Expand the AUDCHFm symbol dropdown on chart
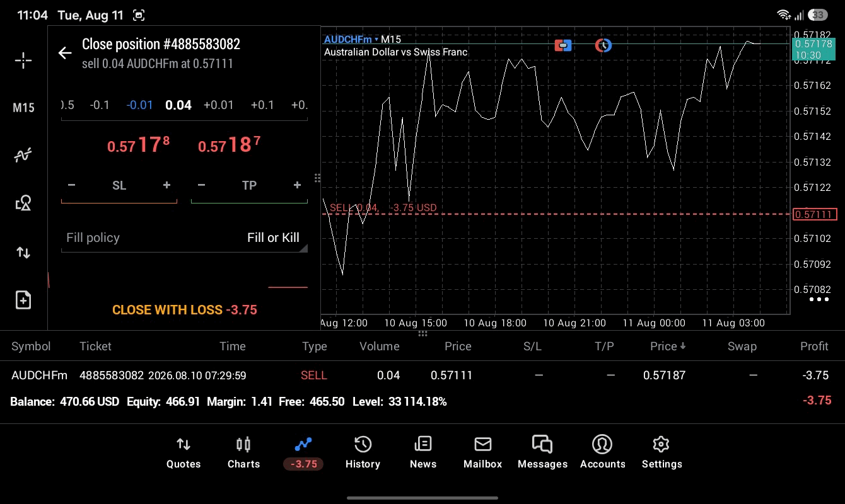 (351, 39)
